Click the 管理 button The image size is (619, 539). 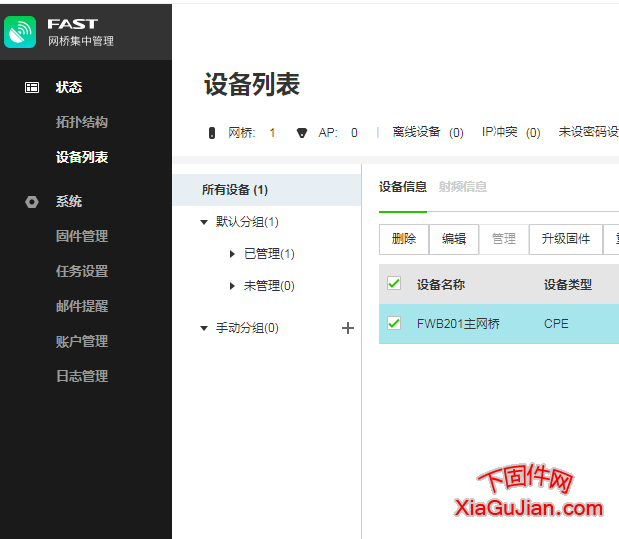click(x=504, y=239)
